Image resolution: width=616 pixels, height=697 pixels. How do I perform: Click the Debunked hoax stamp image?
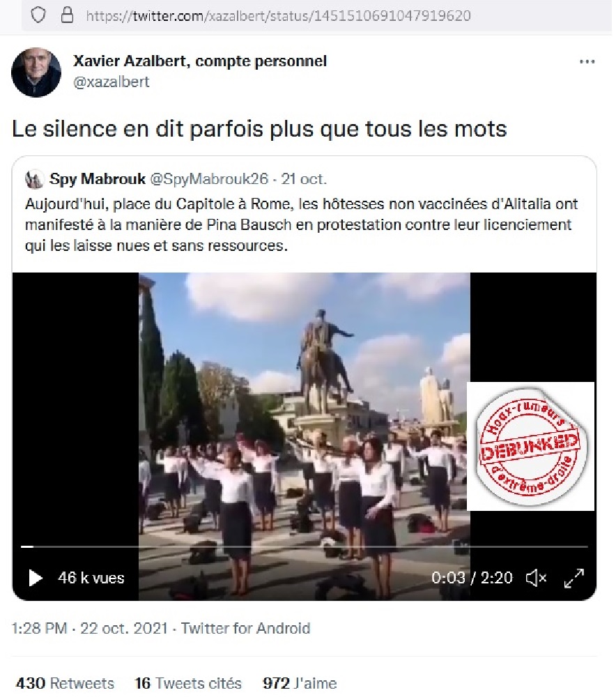tap(530, 446)
